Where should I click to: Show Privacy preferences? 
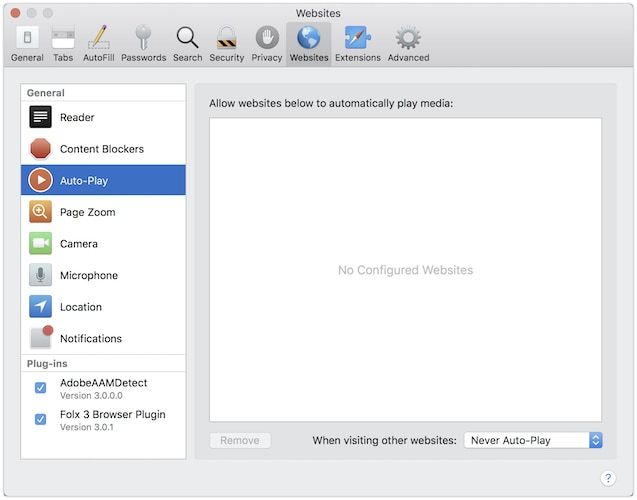coord(266,43)
